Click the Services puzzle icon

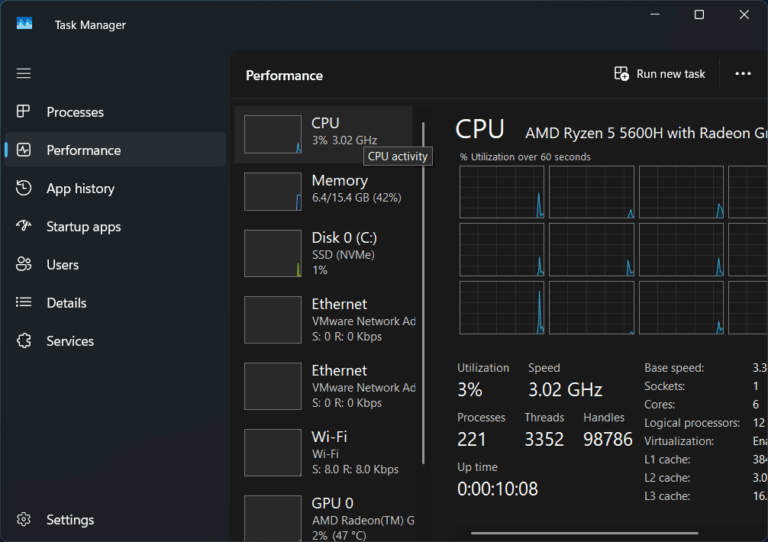click(x=24, y=341)
